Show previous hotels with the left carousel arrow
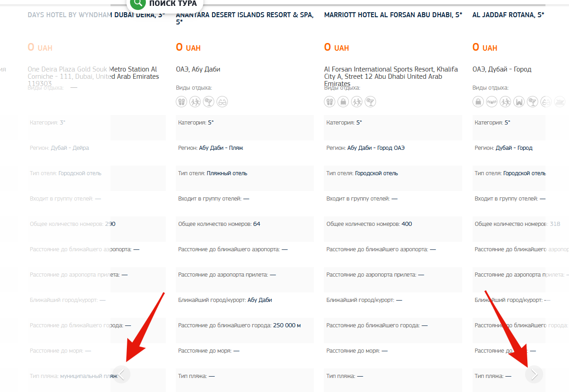Image resolution: width=569 pixels, height=392 pixels. click(x=121, y=374)
